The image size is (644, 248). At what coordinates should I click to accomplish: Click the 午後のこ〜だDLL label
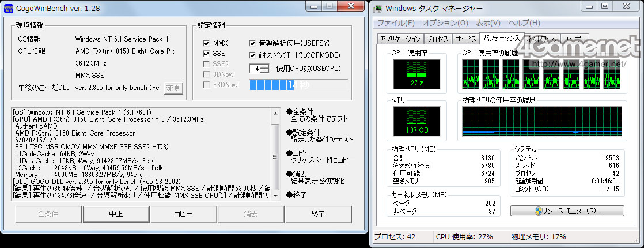43,88
